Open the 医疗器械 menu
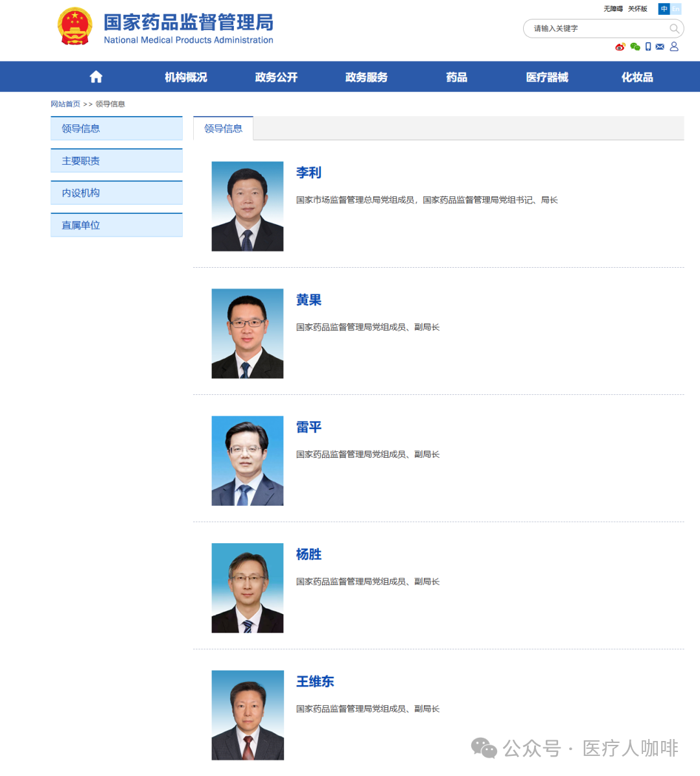Image resolution: width=700 pixels, height=776 pixels. click(547, 76)
